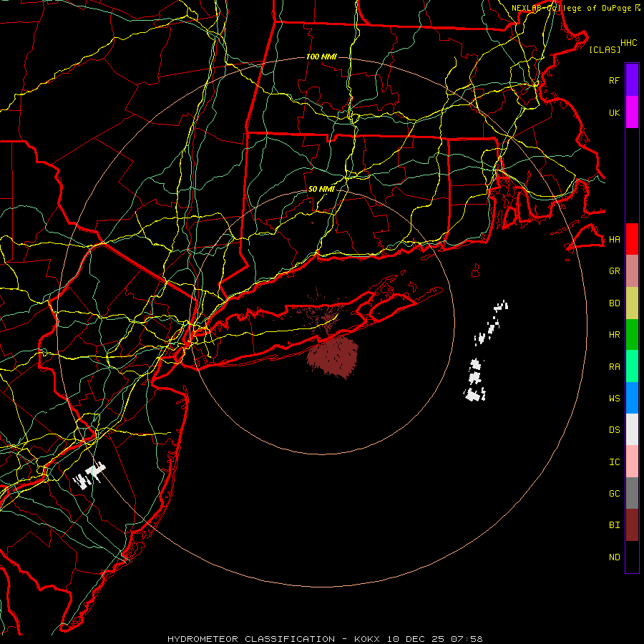Viewport: 644px width, 644px height.
Task: Click the HR legend label
Action: pos(614,335)
